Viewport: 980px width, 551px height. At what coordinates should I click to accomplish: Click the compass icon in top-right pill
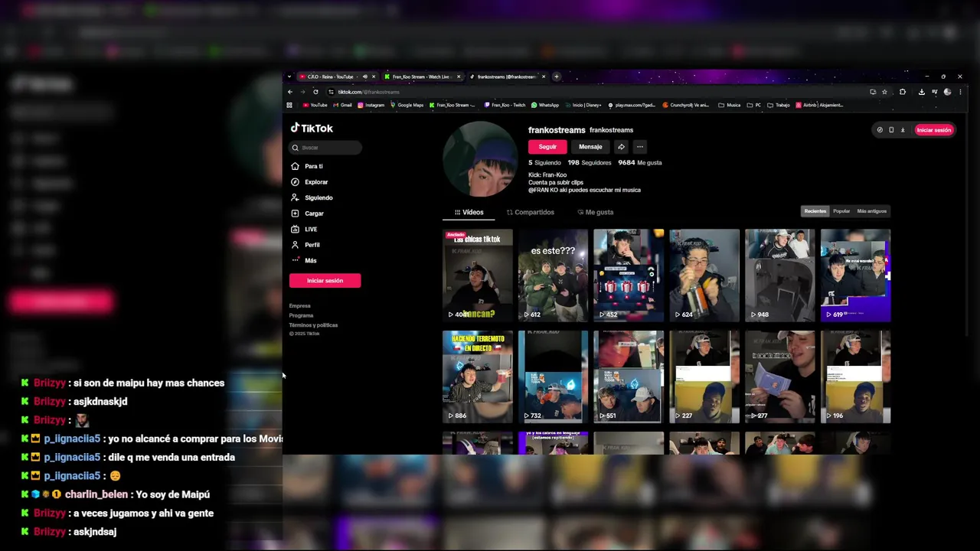[880, 130]
